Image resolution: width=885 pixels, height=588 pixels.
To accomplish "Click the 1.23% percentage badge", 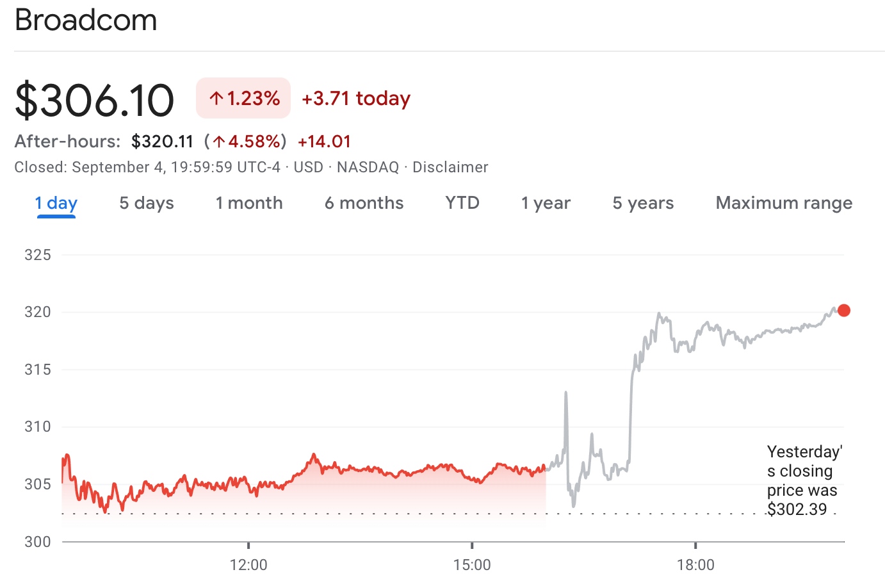I will (243, 98).
